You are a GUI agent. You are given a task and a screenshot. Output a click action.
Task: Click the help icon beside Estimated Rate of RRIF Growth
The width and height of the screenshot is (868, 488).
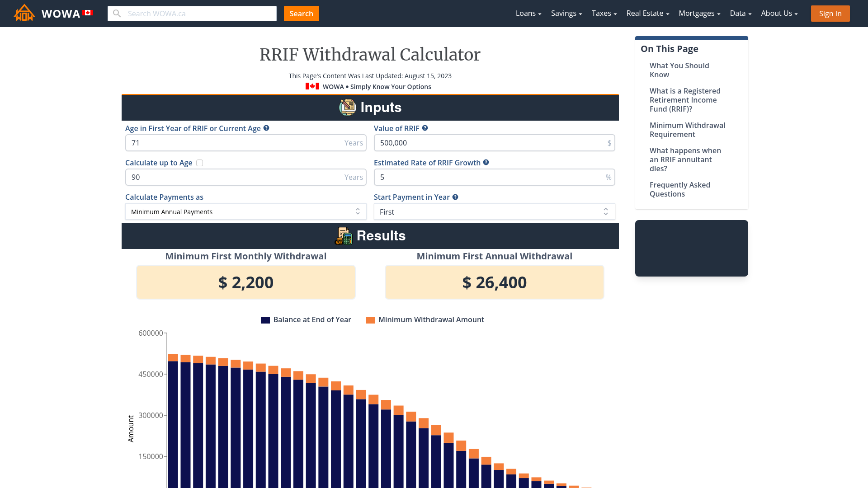tap(486, 162)
